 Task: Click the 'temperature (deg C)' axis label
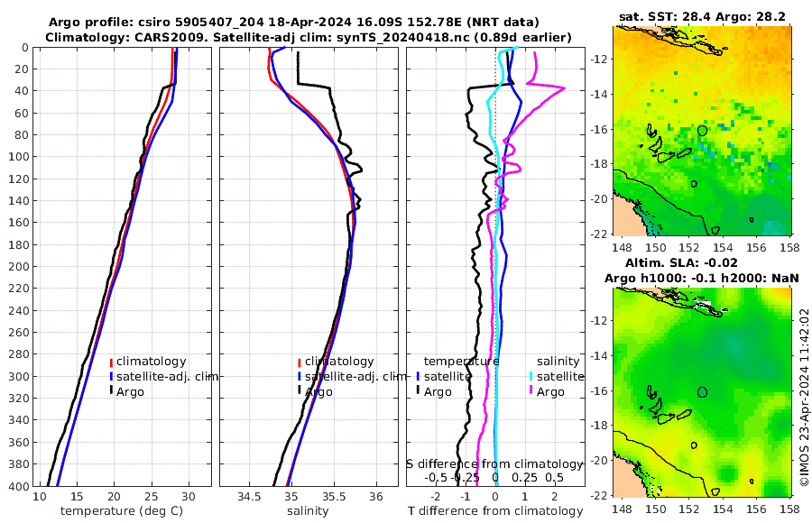tap(122, 511)
